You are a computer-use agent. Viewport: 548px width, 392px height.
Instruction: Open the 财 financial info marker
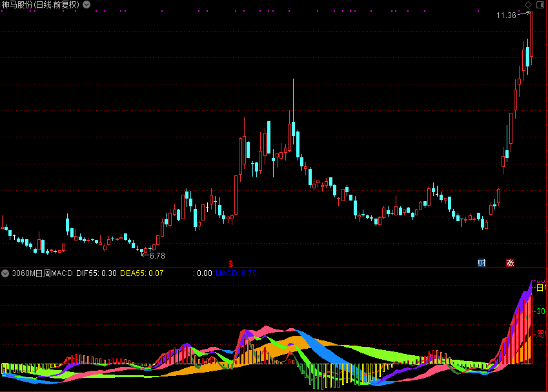pyautogui.click(x=482, y=263)
